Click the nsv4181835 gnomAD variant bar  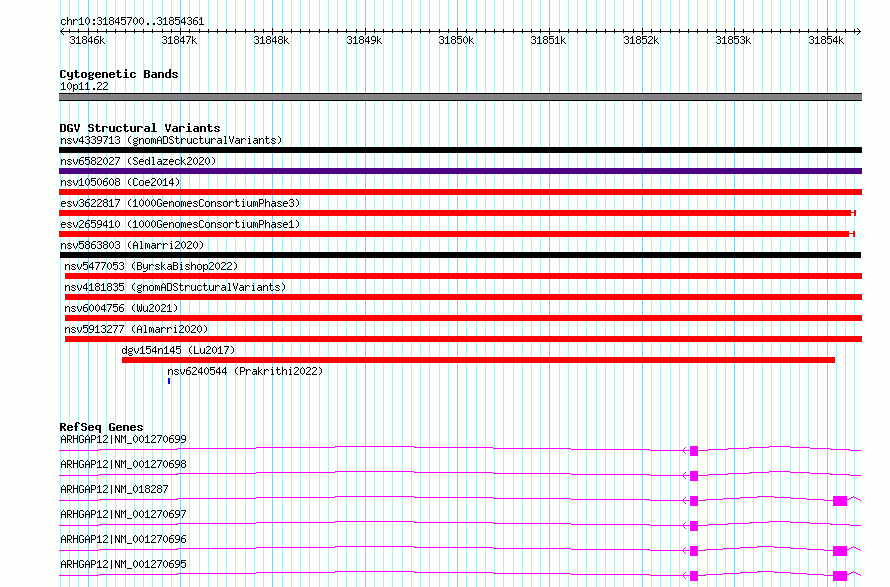[463, 297]
